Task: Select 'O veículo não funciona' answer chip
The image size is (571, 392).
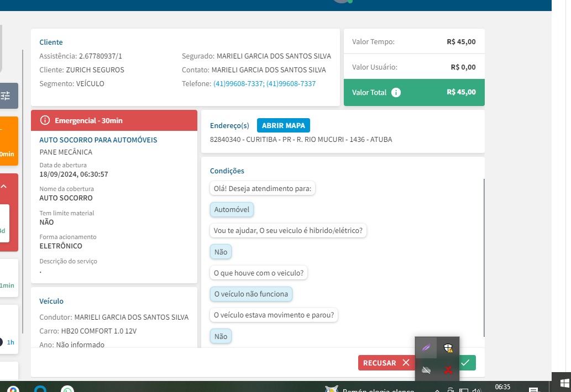Action: (251, 294)
